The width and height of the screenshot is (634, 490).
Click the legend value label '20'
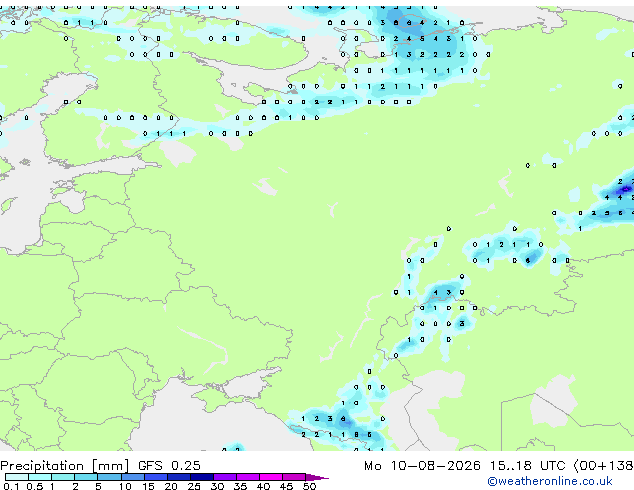[171, 486]
